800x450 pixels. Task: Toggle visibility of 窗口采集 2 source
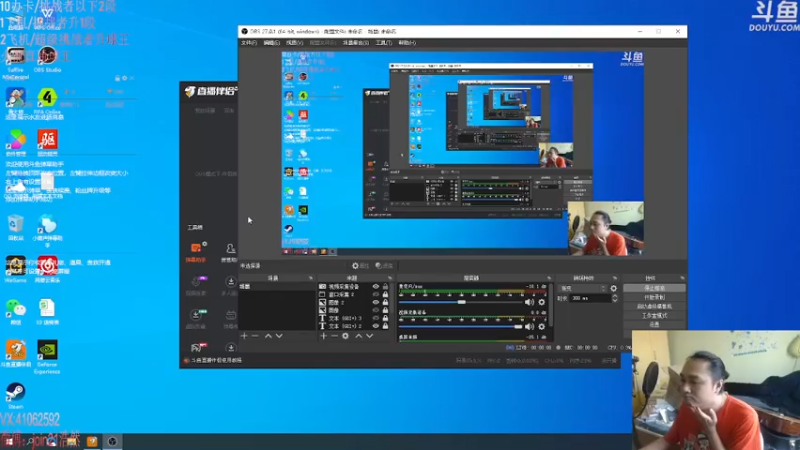pos(376,294)
